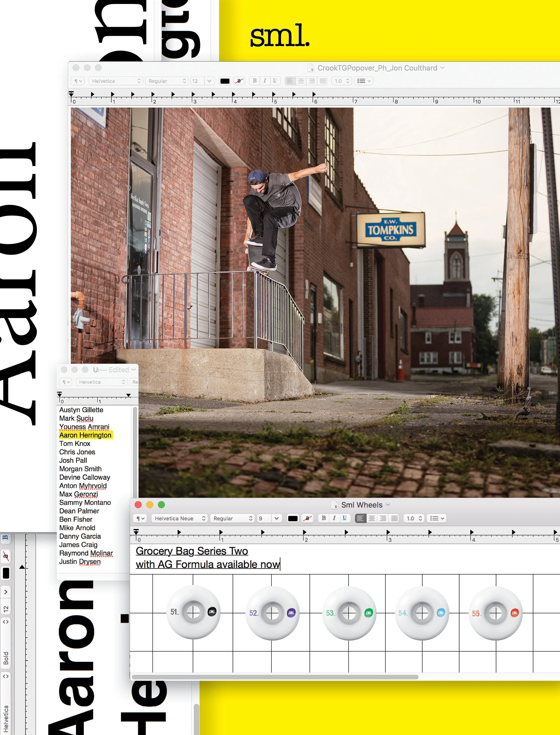Adjust line spacing in CrookTGPopover window
This screenshot has height=735, width=560.
[341, 81]
